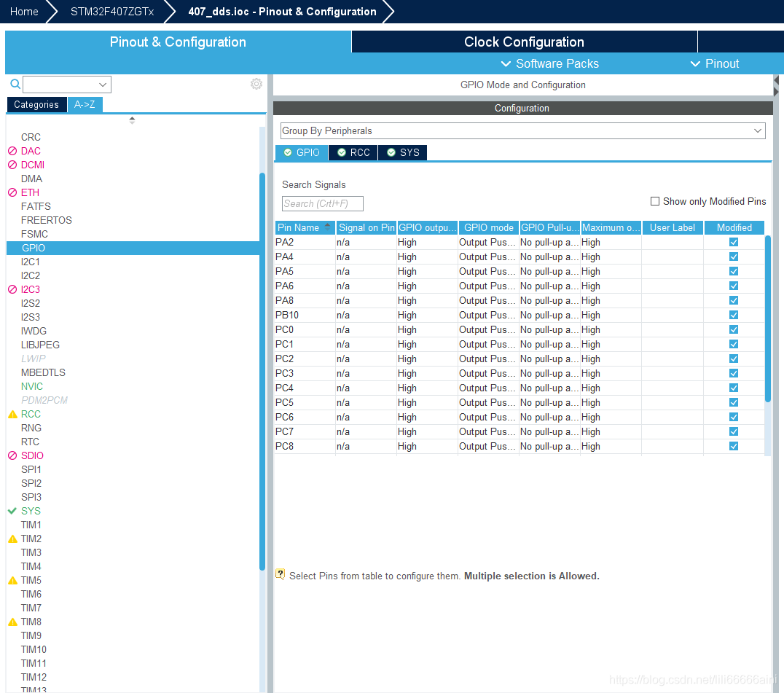Screen dimensions: 784x693
Task: Click Output Push Pull cell for PC2
Action: pos(487,359)
